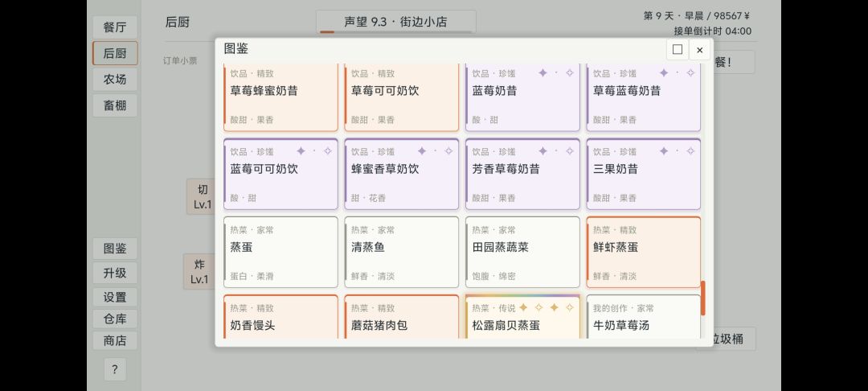Open 设置 from the sidebar
The image size is (868, 391).
click(115, 298)
